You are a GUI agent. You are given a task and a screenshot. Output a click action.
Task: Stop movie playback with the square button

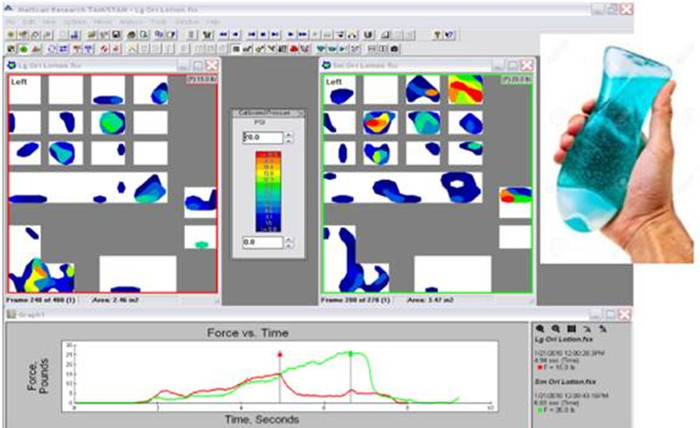coord(263,34)
